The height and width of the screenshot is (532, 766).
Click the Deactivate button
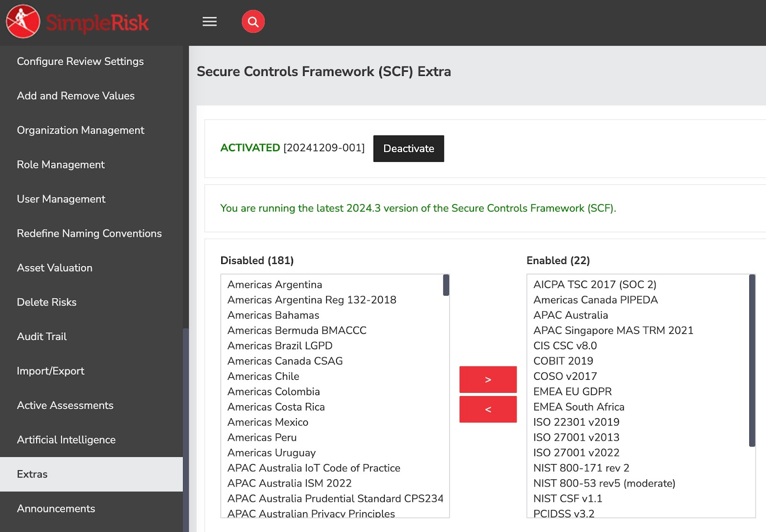click(x=408, y=148)
